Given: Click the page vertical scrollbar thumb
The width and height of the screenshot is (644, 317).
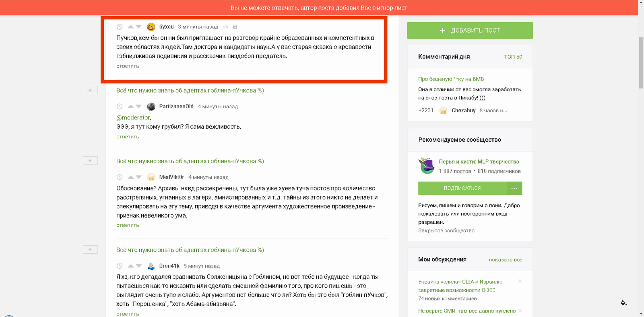Looking at the screenshot, I should click(641, 62).
